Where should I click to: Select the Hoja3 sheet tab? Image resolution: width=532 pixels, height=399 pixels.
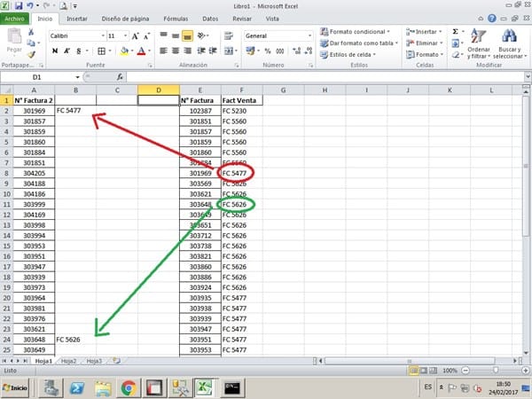tap(94, 361)
